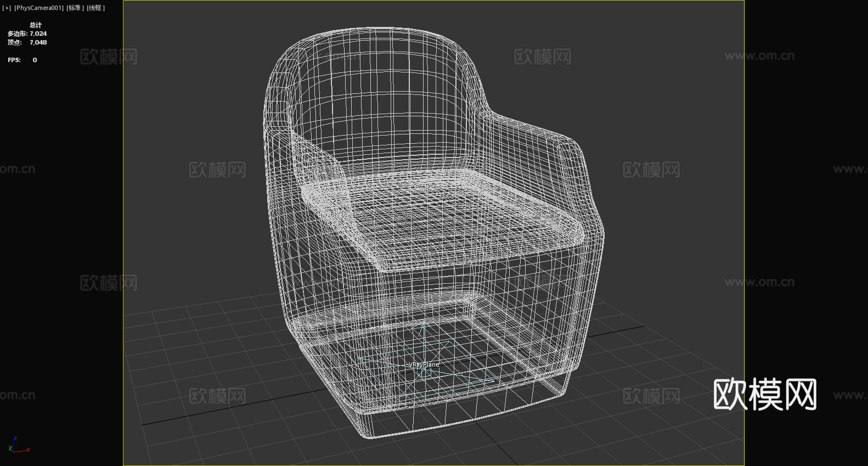Viewport: 868px width, 466px height.
Task: Click the 总计 statistics header
Action: click(36, 25)
